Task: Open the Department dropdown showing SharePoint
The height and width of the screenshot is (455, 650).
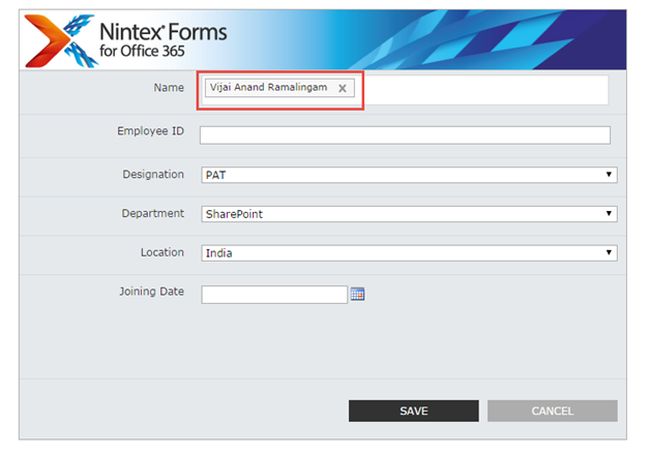Action: click(409, 214)
